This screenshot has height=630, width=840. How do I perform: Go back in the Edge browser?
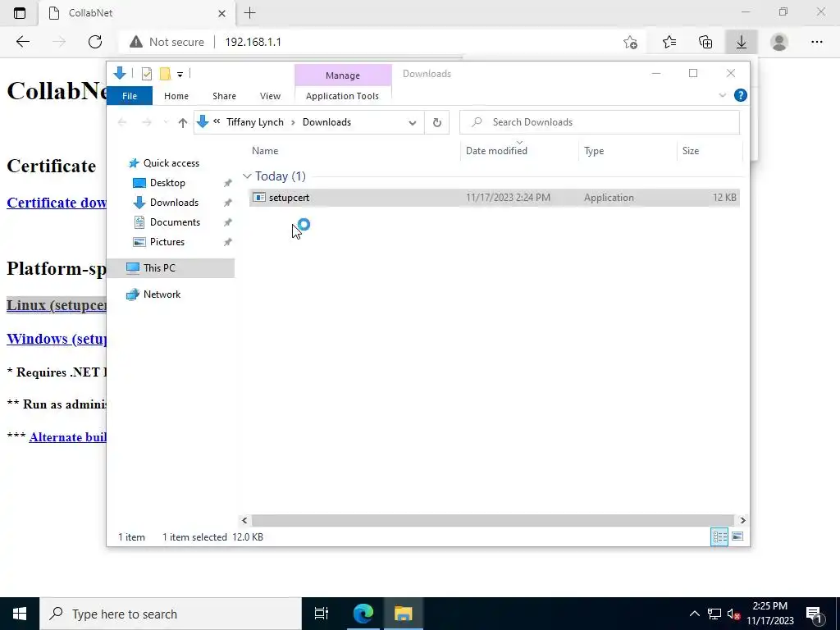[x=22, y=42]
